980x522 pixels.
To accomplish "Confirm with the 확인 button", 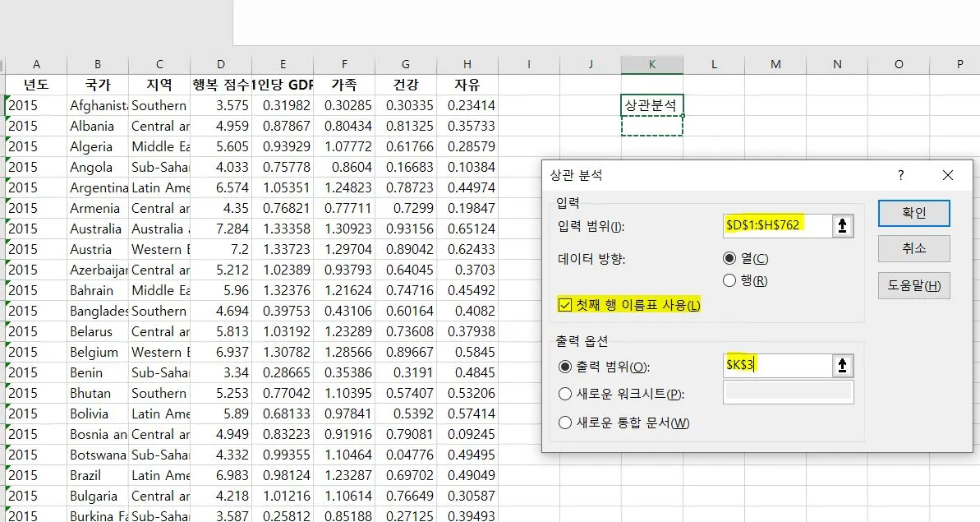I will (x=913, y=213).
